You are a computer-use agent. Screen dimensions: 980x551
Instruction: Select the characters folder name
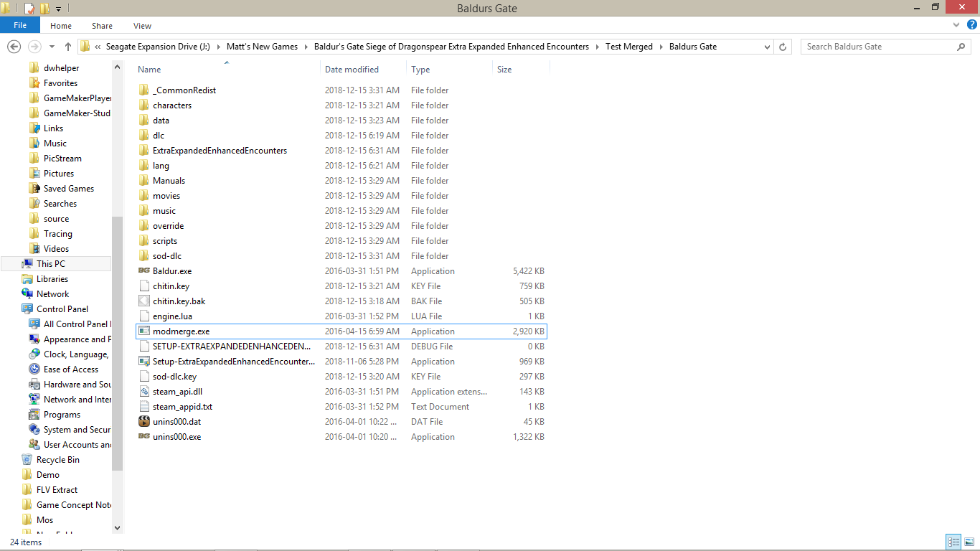[x=172, y=105]
